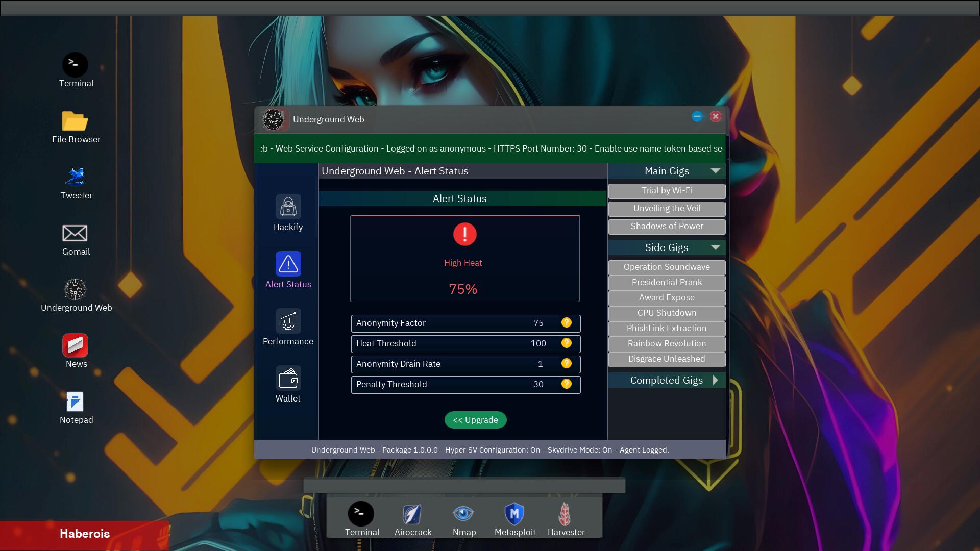Launch Nmap from the dock

coord(463,514)
